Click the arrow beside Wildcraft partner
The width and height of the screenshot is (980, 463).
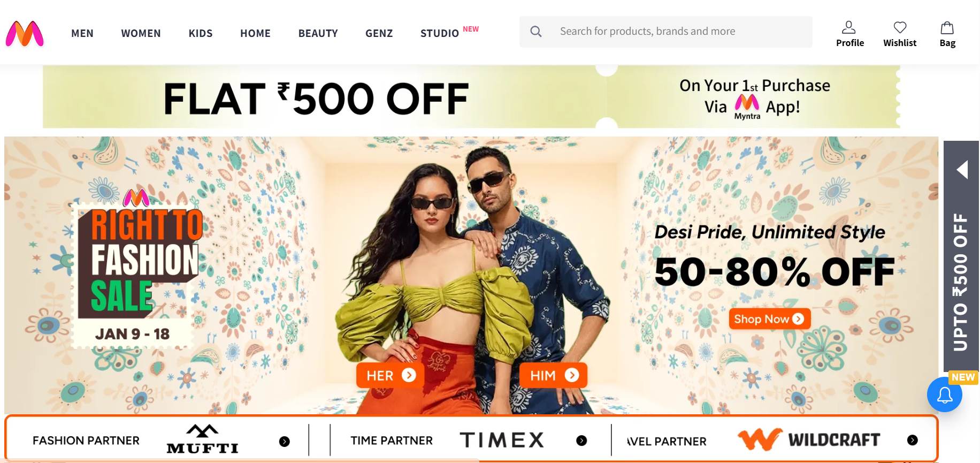click(x=913, y=440)
